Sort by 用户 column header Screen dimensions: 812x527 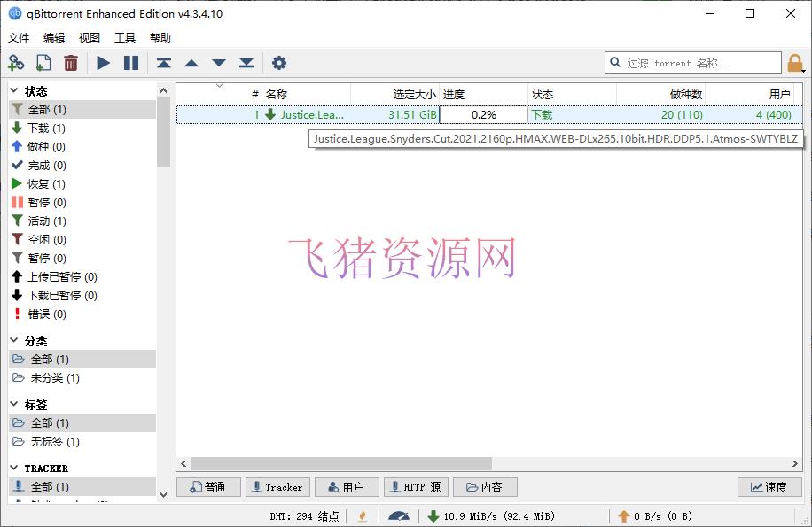coord(749,94)
